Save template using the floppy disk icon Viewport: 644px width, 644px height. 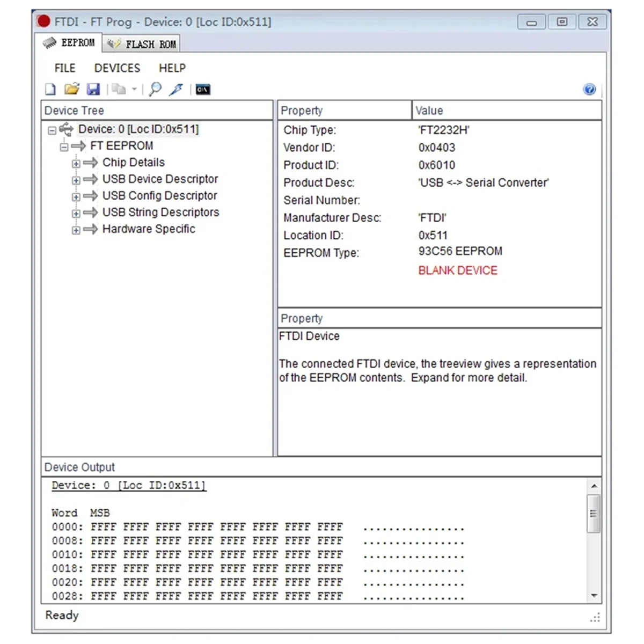(93, 89)
